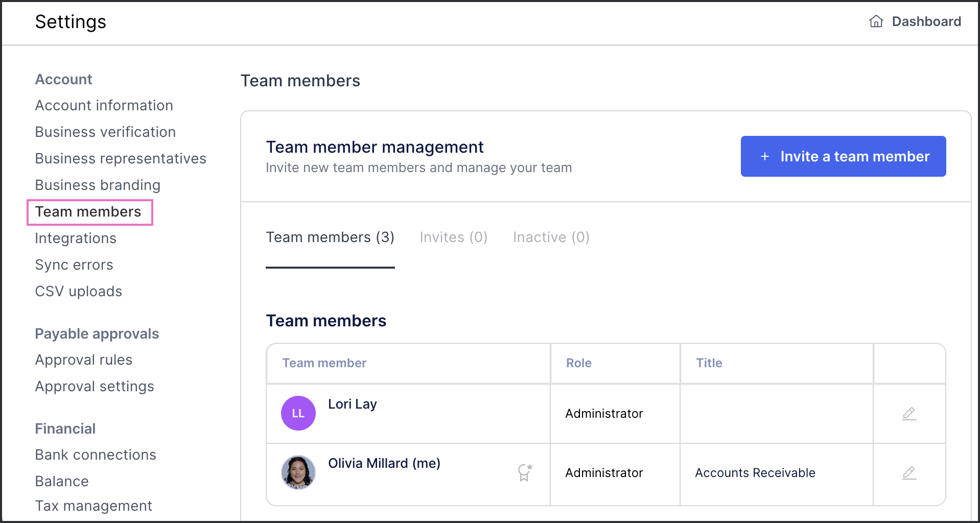Go to Business representatives
The width and height of the screenshot is (980, 523).
click(x=121, y=158)
